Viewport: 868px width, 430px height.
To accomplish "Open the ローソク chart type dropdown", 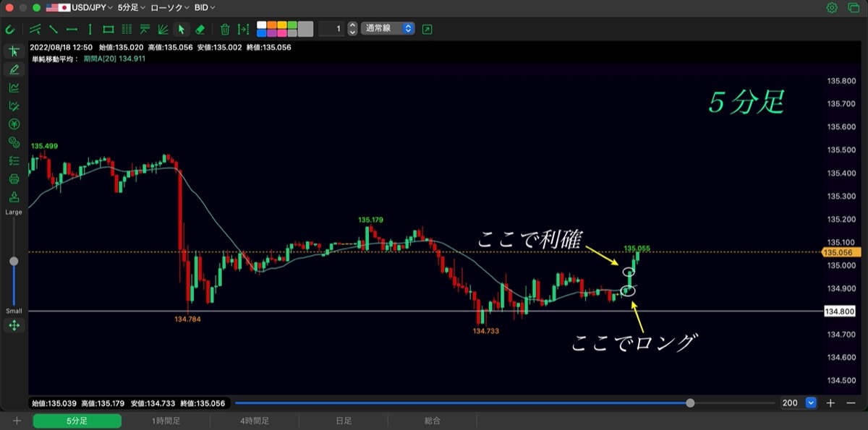I will pos(169,7).
